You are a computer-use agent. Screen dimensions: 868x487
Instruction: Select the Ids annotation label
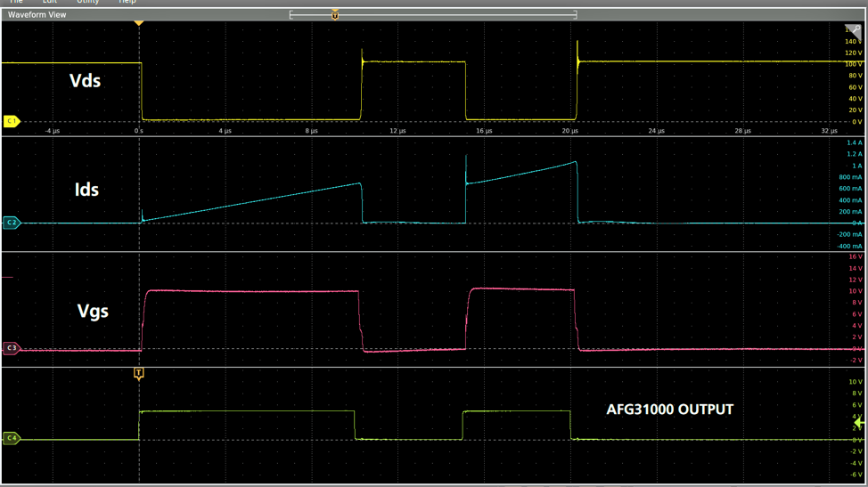click(x=86, y=190)
